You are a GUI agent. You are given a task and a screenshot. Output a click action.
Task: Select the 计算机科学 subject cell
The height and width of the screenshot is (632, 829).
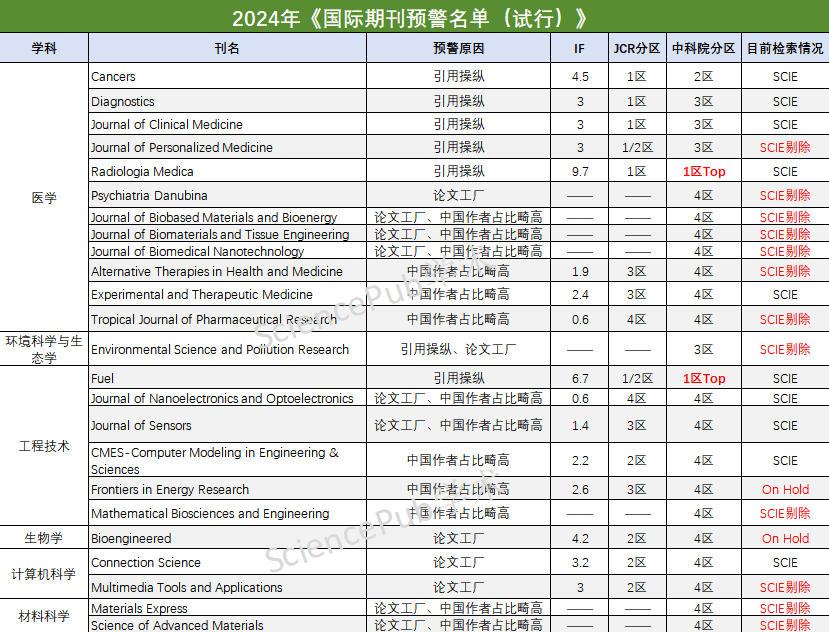[x=44, y=574]
